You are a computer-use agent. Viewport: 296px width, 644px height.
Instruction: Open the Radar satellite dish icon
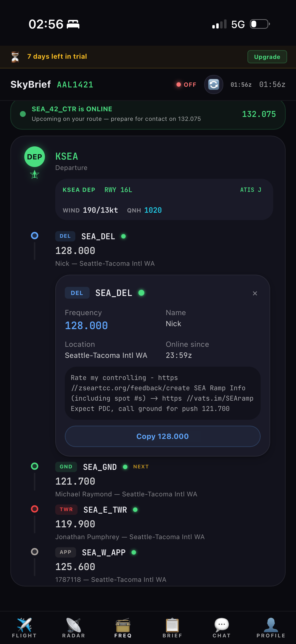coord(73,625)
